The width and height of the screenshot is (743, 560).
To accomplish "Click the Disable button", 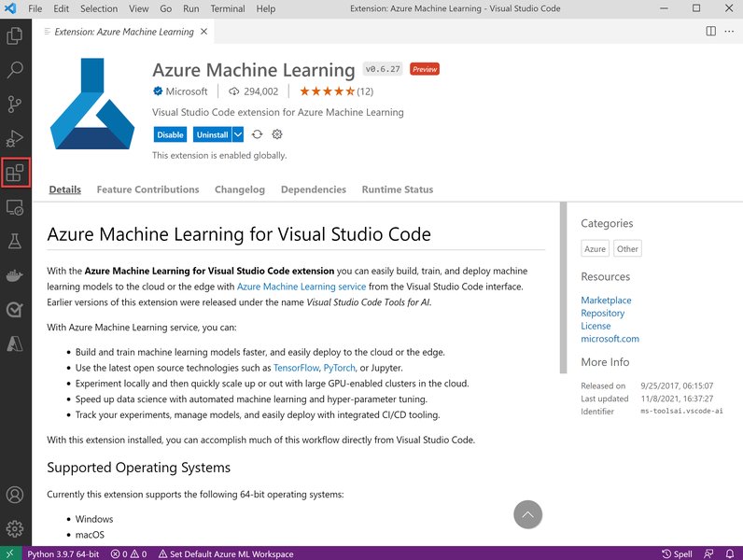I will pos(170,134).
